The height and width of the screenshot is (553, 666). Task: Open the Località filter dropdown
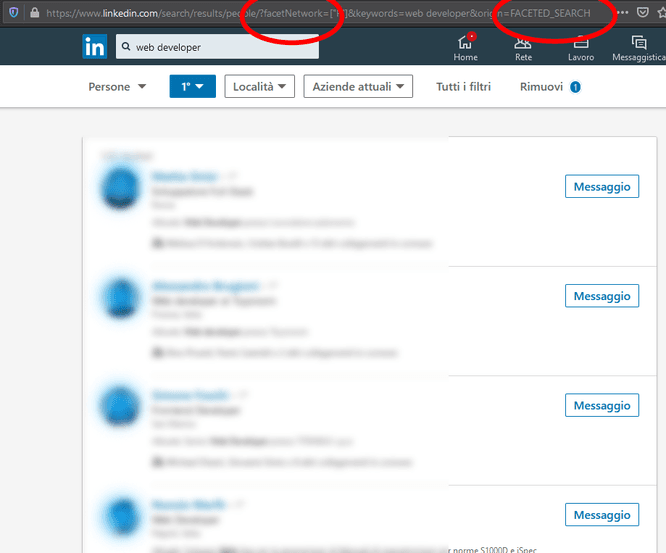coord(260,86)
